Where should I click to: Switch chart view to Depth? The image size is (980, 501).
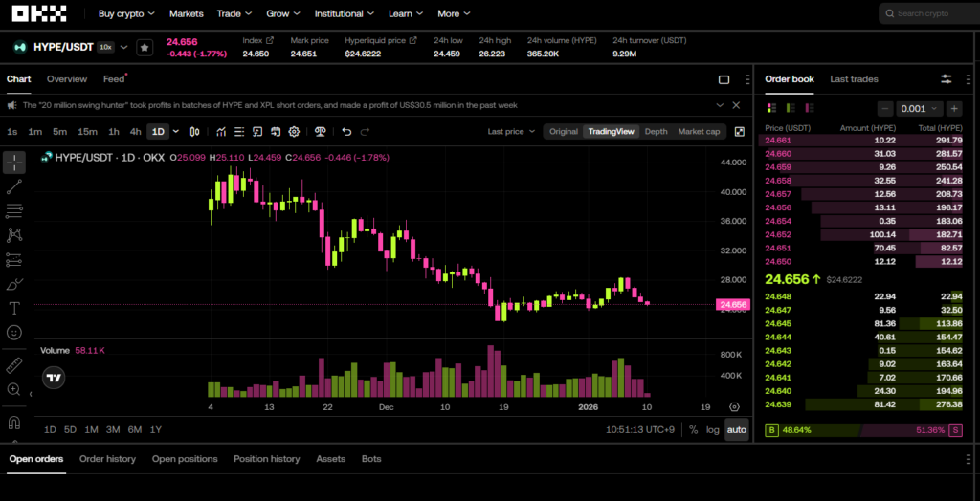click(x=656, y=132)
